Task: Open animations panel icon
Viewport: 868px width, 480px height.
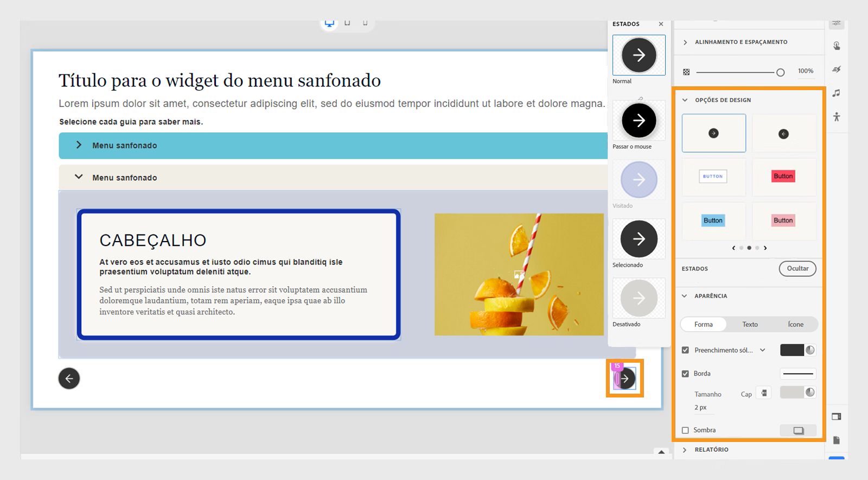Action: click(837, 70)
